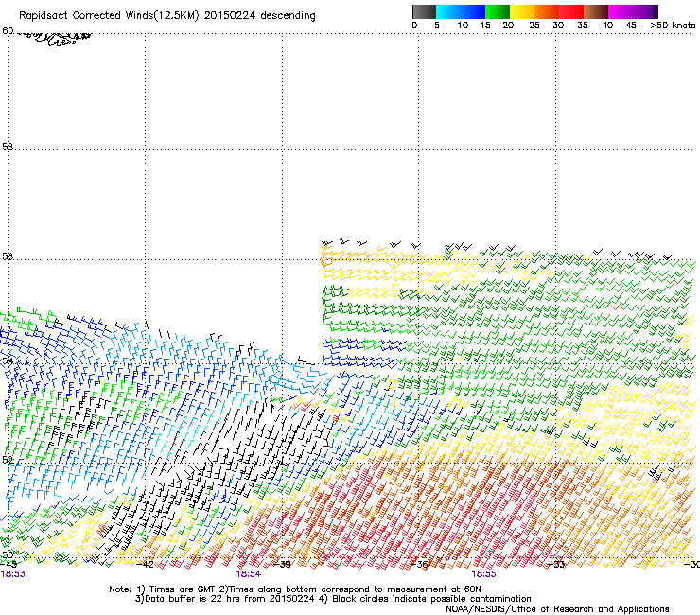The height and width of the screenshot is (615, 700).
Task: Click the 'Data buffer is 22 hrs' note
Action: click(333, 599)
